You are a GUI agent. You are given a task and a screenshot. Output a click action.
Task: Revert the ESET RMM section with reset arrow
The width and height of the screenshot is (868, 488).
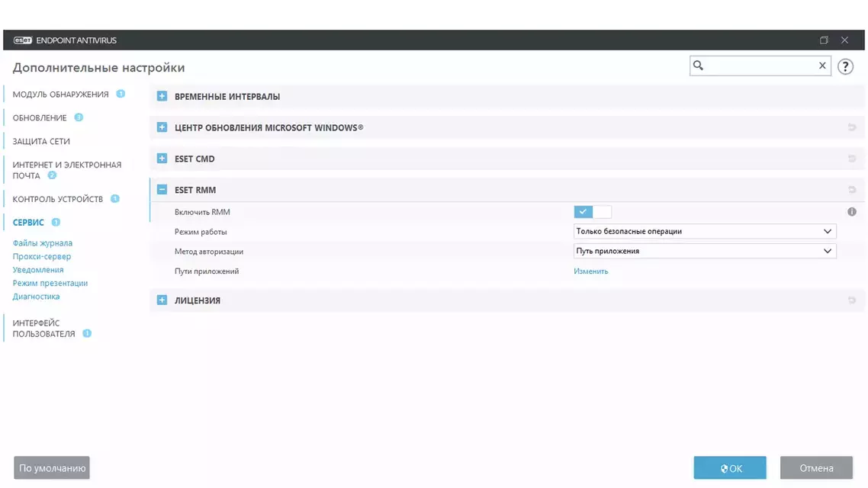[852, 190]
